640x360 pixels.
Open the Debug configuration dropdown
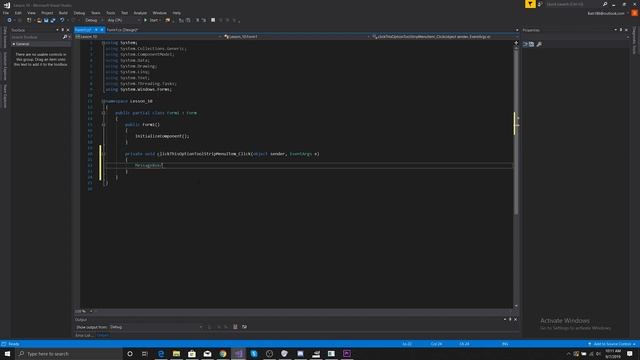(93, 20)
